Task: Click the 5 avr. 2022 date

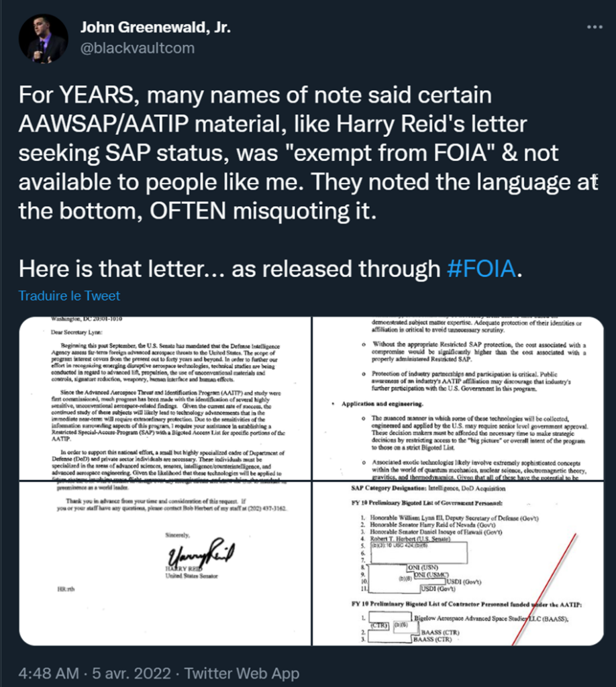Action: coord(132,673)
